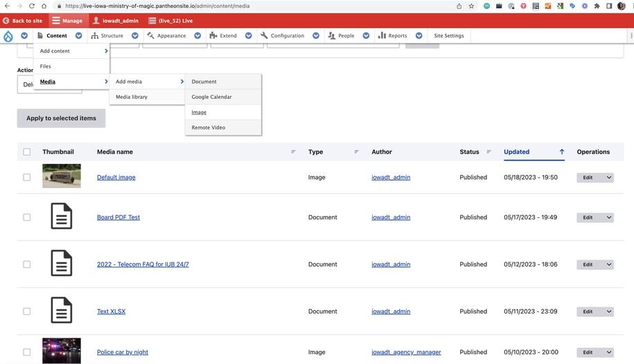This screenshot has width=634, height=364.
Task: Click the Reports bar chart icon
Action: pyautogui.click(x=382, y=36)
